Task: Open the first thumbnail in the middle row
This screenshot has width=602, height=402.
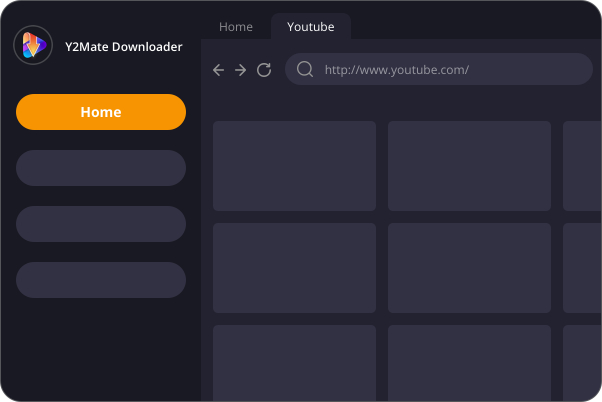Action: (x=294, y=268)
